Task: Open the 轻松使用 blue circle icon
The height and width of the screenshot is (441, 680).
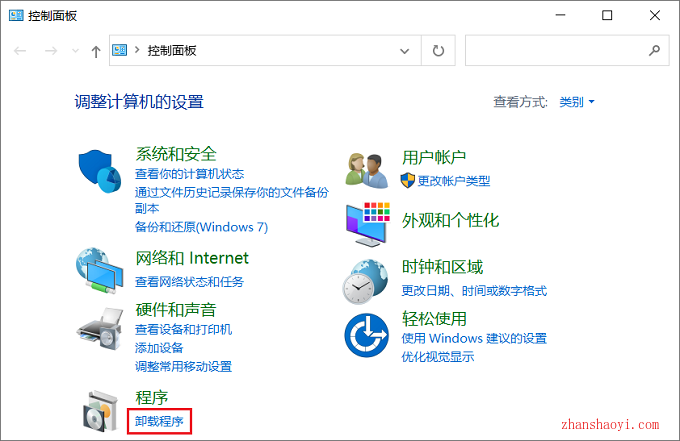Action: (x=366, y=335)
